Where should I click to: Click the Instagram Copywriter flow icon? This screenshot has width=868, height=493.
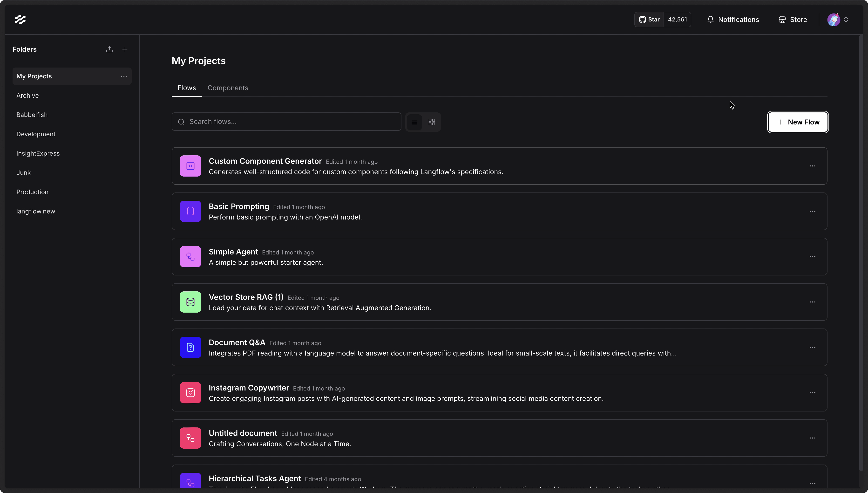click(190, 393)
